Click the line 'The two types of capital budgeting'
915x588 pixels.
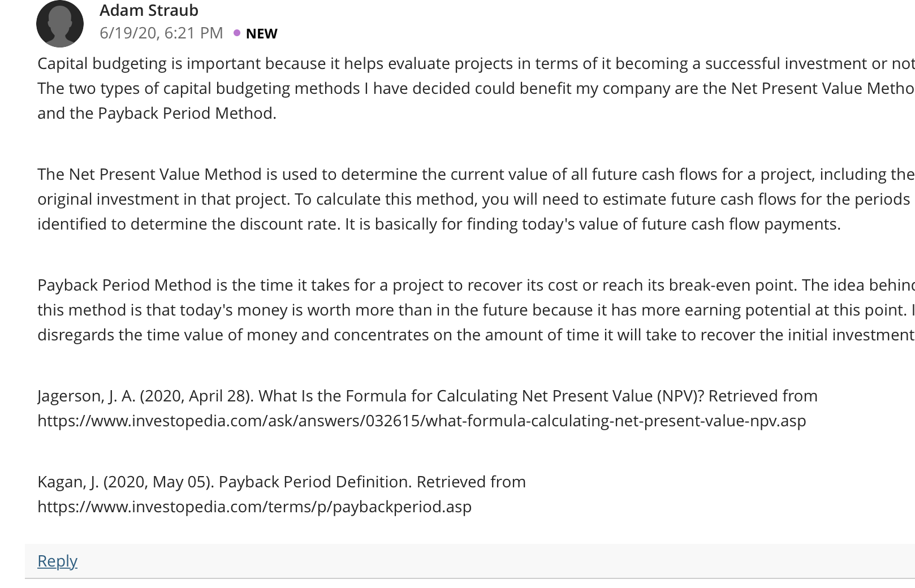tap(476, 88)
